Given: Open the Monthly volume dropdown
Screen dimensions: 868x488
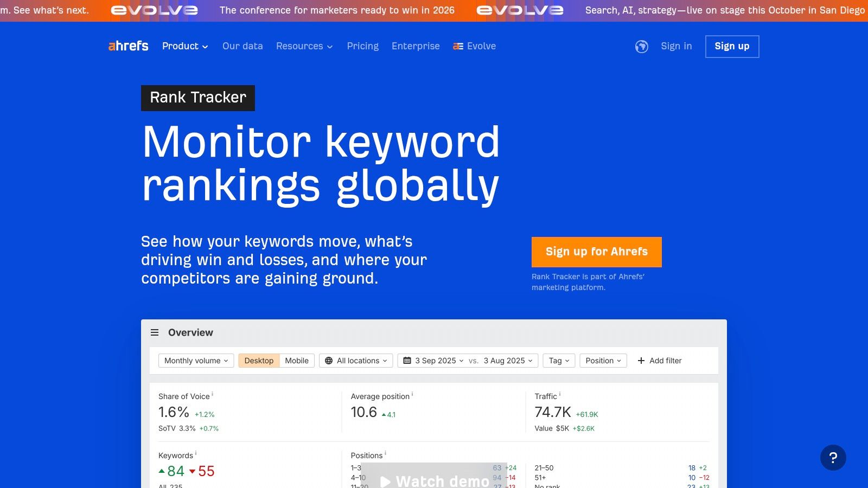Looking at the screenshot, I should tap(196, 361).
